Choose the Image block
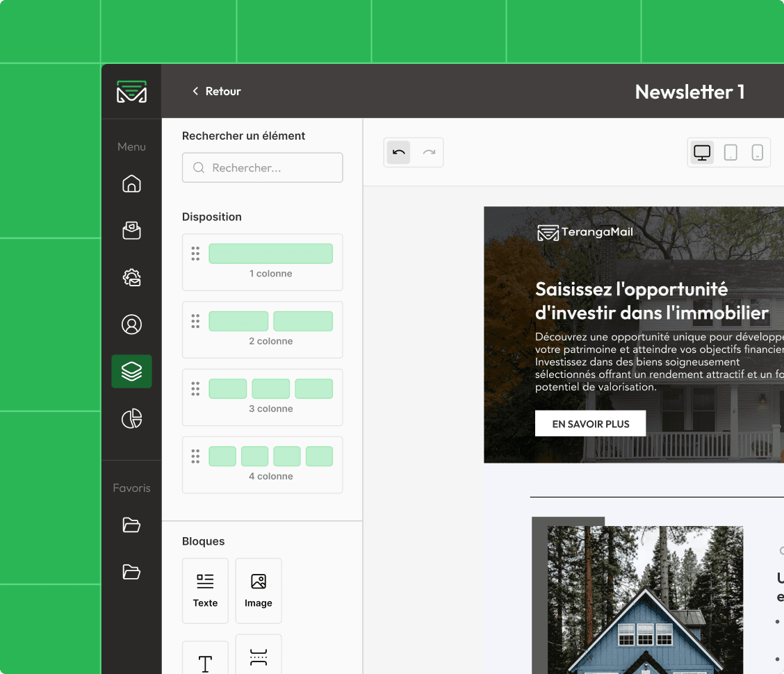This screenshot has width=784, height=674. (x=259, y=591)
